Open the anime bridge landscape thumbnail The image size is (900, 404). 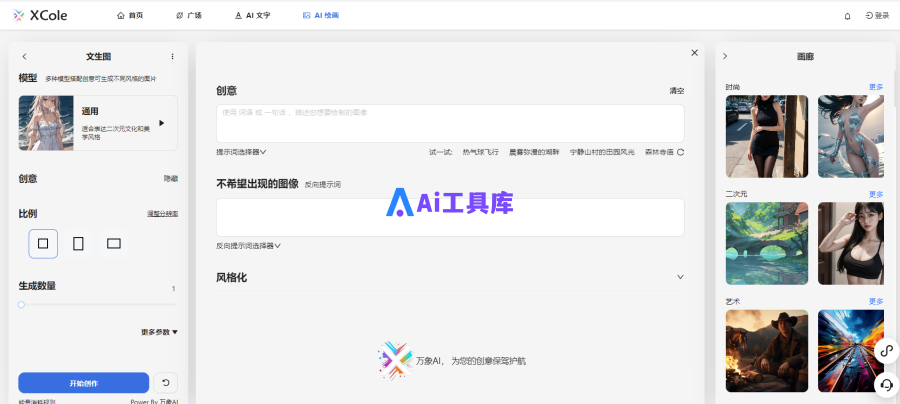[767, 243]
